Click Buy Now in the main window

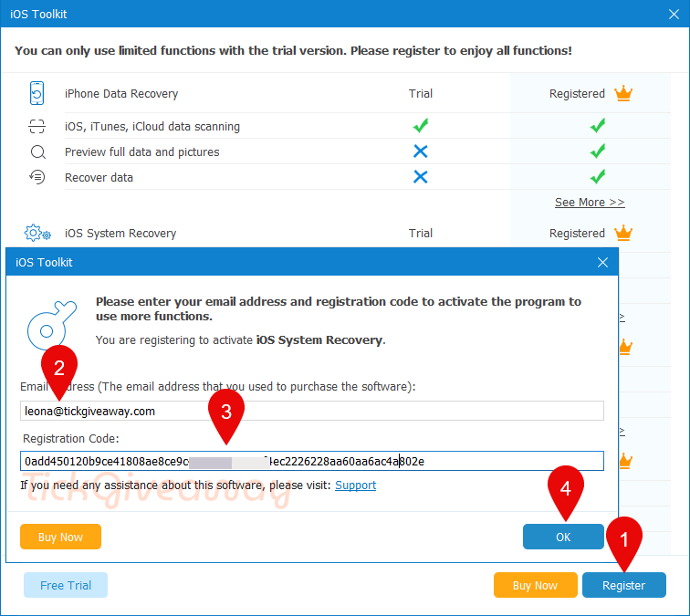pos(535,585)
